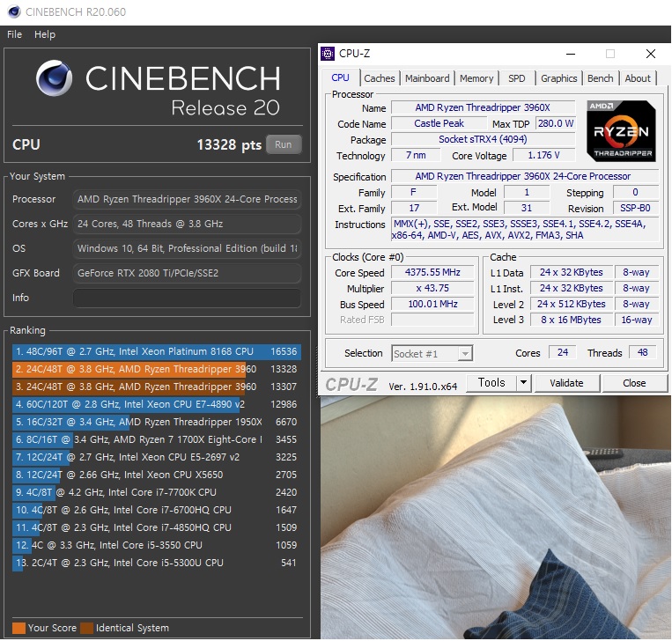Click the Code Name value Castle Peak
672x641 pixels.
point(439,123)
